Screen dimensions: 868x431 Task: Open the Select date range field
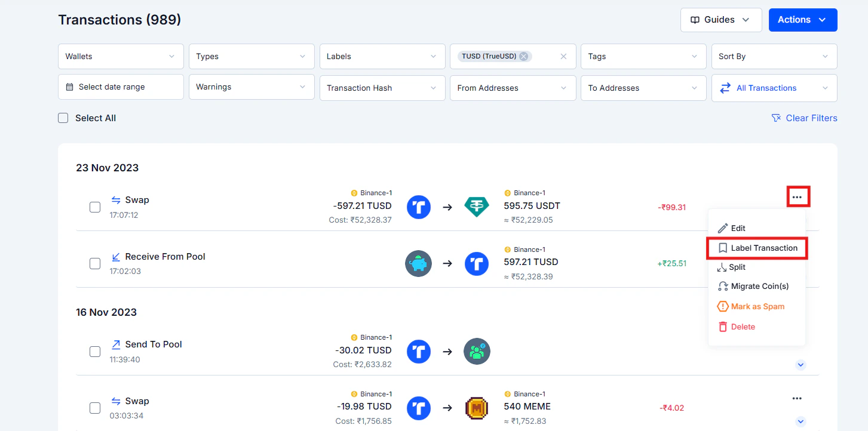pos(121,87)
